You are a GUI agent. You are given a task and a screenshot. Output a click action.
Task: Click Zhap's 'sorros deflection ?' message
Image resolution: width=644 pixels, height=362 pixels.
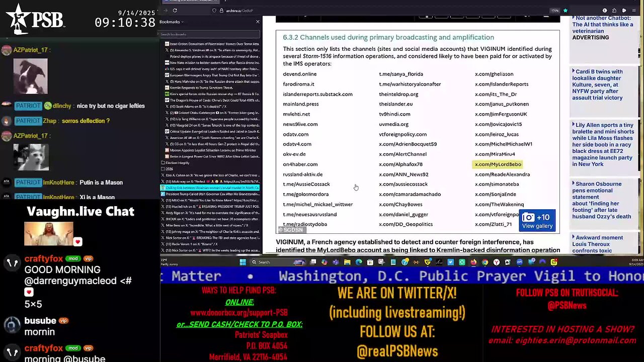pyautogui.click(x=87, y=121)
